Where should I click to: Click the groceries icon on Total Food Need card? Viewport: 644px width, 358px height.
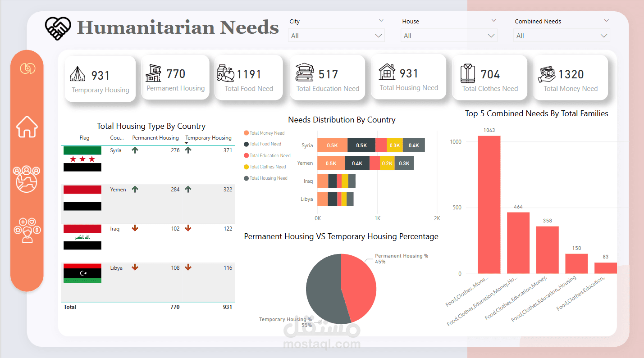click(x=226, y=73)
